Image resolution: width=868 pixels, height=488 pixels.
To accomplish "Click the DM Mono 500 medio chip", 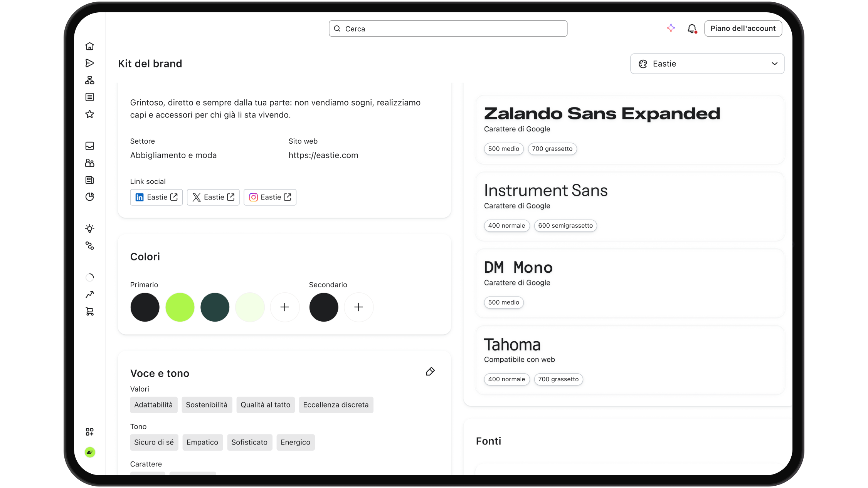I will [x=504, y=303].
